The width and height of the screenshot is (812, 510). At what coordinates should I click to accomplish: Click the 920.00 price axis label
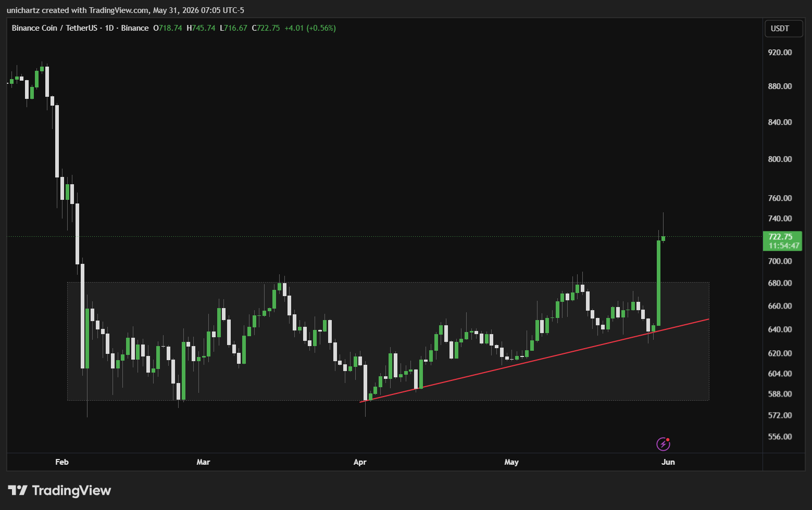tap(780, 53)
